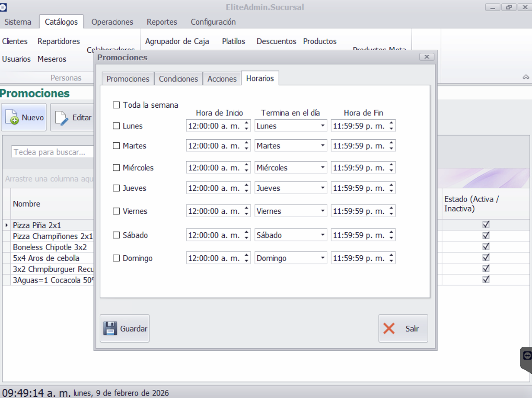This screenshot has width=532, height=398.
Task: Close the Promociones dialog with X
Action: [x=427, y=57]
